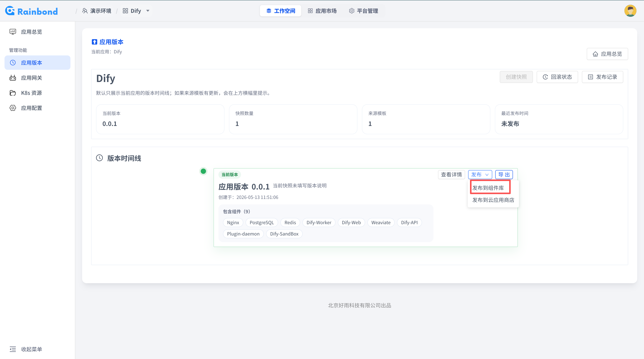Open the user avatar menu
644x359 pixels.
click(630, 11)
